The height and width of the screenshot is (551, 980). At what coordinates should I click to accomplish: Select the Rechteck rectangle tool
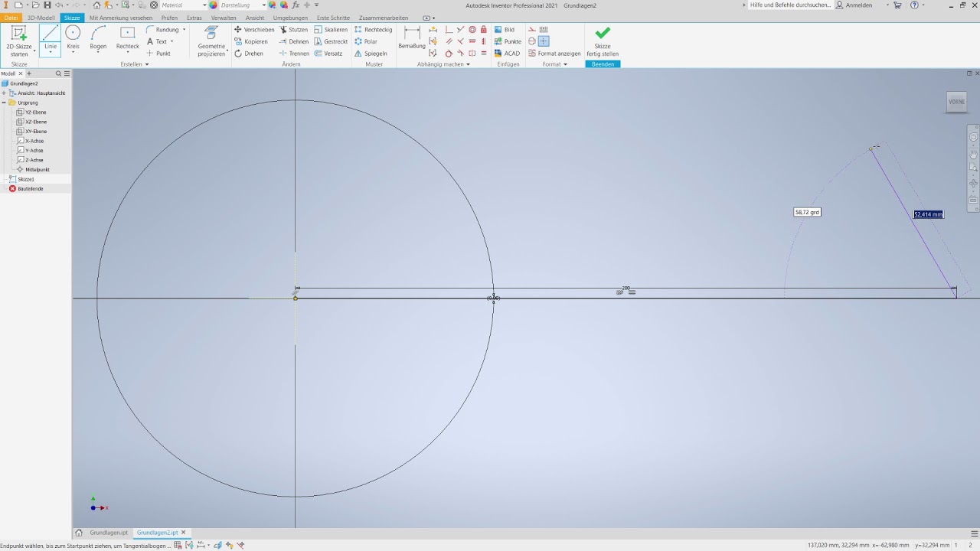coord(128,37)
